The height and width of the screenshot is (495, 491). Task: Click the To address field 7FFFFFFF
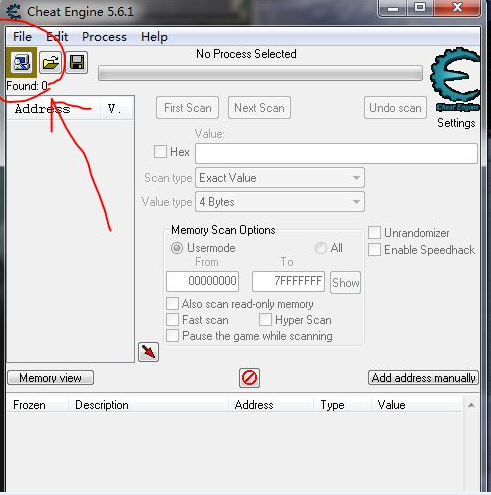tap(288, 281)
